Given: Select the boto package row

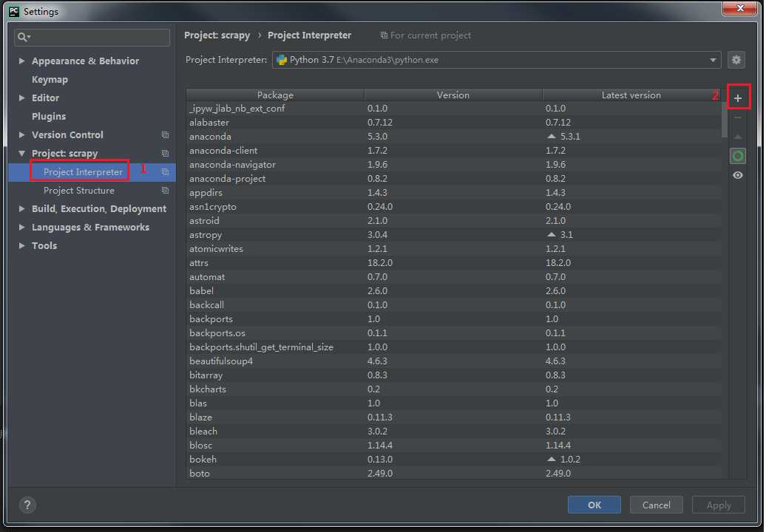Looking at the screenshot, I should pyautogui.click(x=453, y=474).
